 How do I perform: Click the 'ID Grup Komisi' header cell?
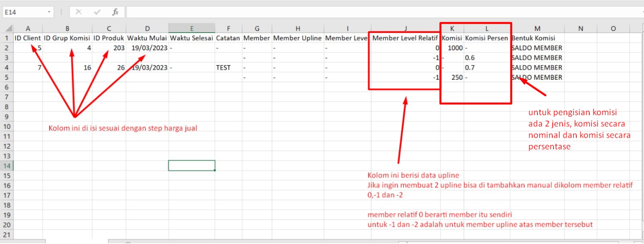[x=67, y=38]
